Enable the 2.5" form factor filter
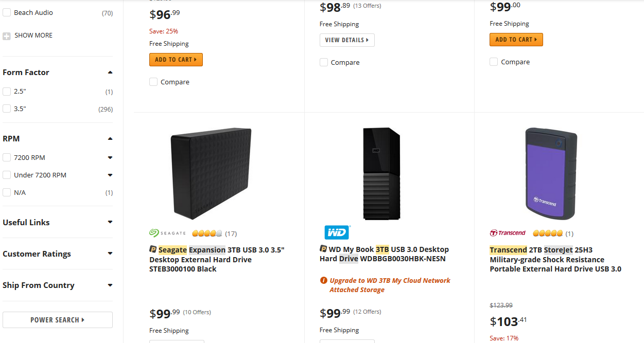 pos(7,92)
